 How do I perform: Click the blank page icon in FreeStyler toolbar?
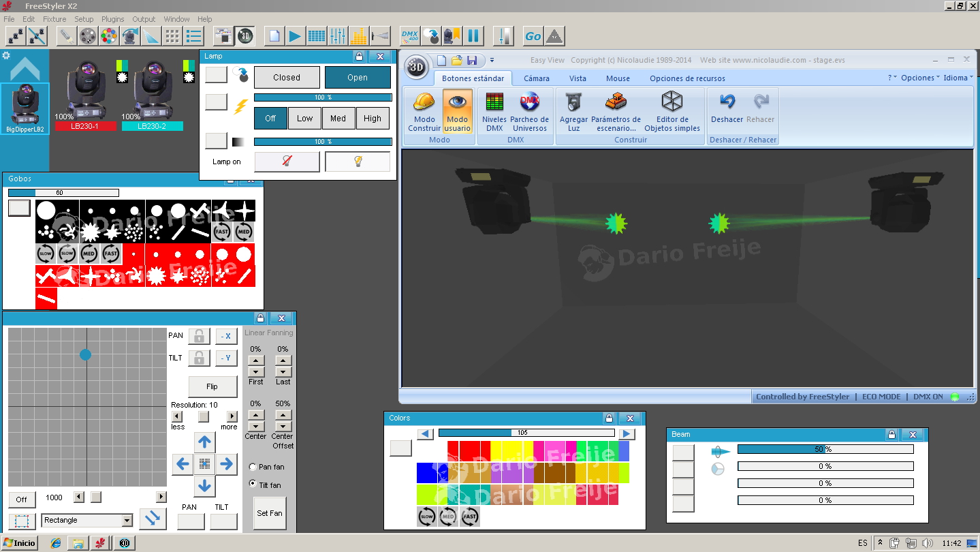[x=274, y=35]
